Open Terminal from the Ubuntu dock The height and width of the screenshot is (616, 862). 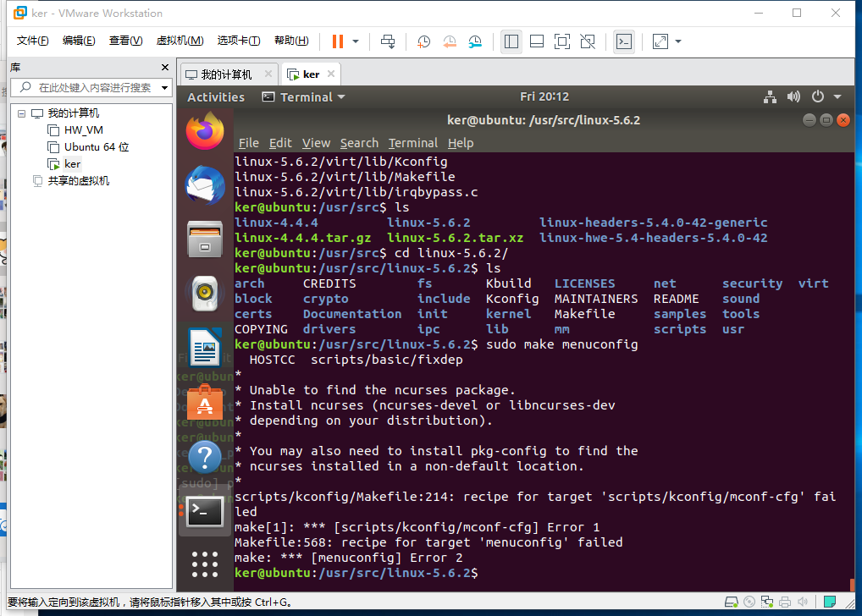tap(204, 511)
